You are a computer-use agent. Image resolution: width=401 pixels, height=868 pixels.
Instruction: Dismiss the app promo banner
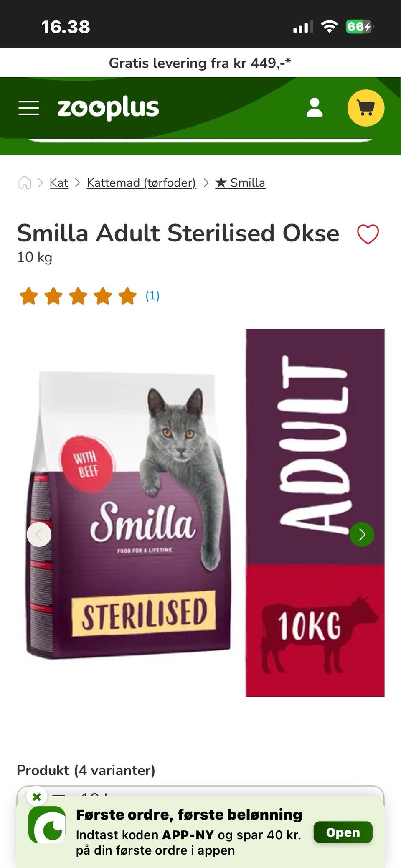pos(37,797)
